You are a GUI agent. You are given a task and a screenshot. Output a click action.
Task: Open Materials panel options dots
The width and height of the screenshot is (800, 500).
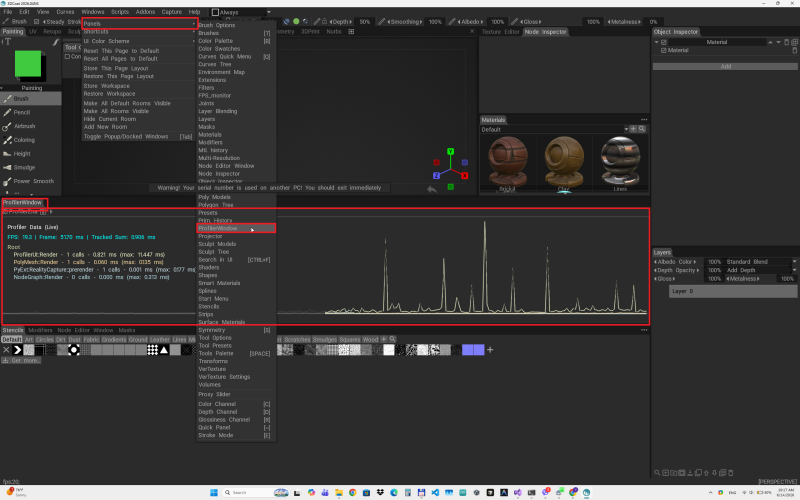(644, 119)
